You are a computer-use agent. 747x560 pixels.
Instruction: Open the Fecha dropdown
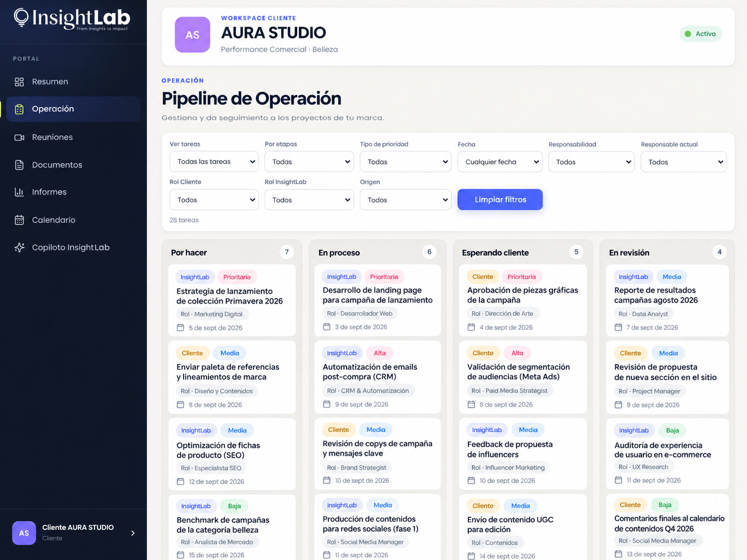(500, 161)
